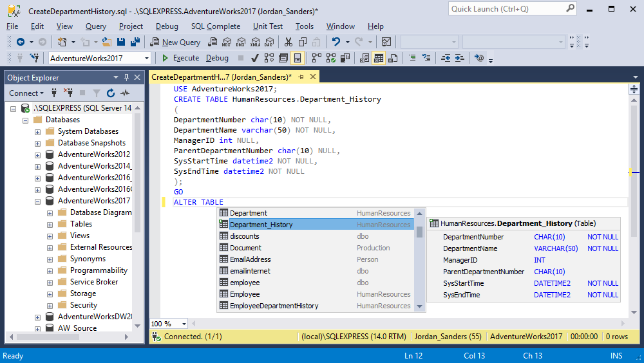Click Activity Monitor pulse icon in Object Explorer
Image resolution: width=644 pixels, height=363 pixels.
[125, 93]
